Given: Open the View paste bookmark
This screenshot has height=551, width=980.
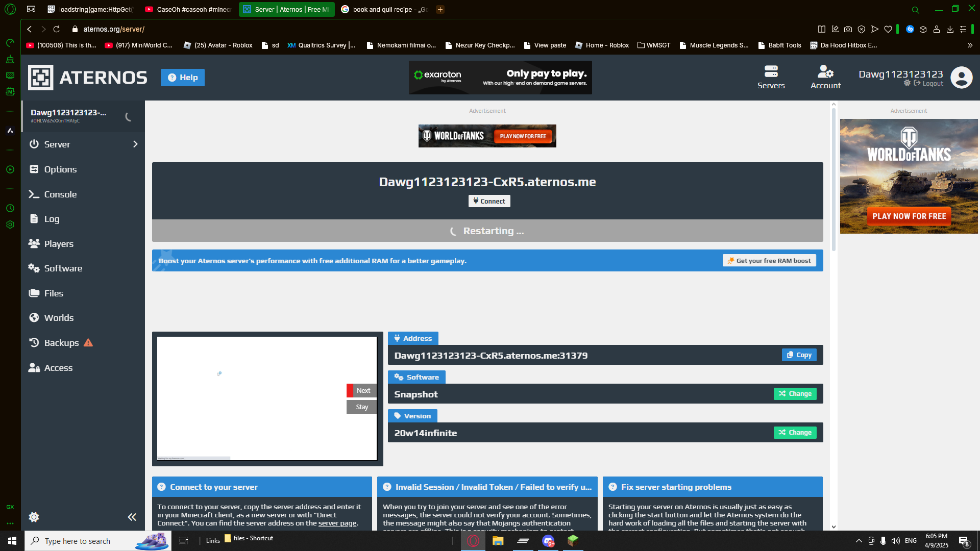Looking at the screenshot, I should [x=545, y=45].
